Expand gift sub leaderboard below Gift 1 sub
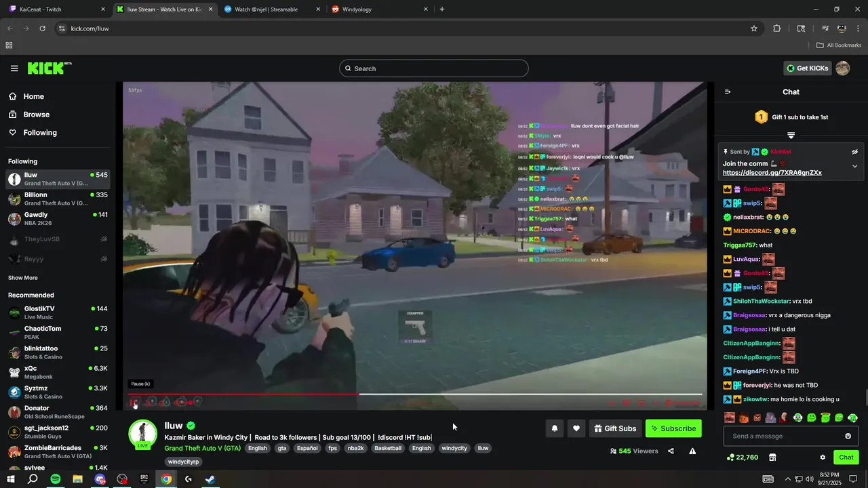 click(791, 136)
